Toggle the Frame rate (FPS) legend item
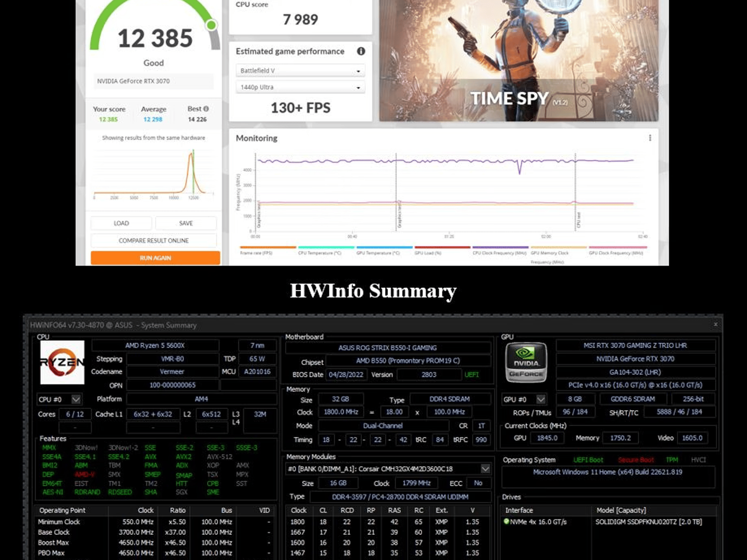Image resolution: width=747 pixels, height=560 pixels. pyautogui.click(x=268, y=250)
